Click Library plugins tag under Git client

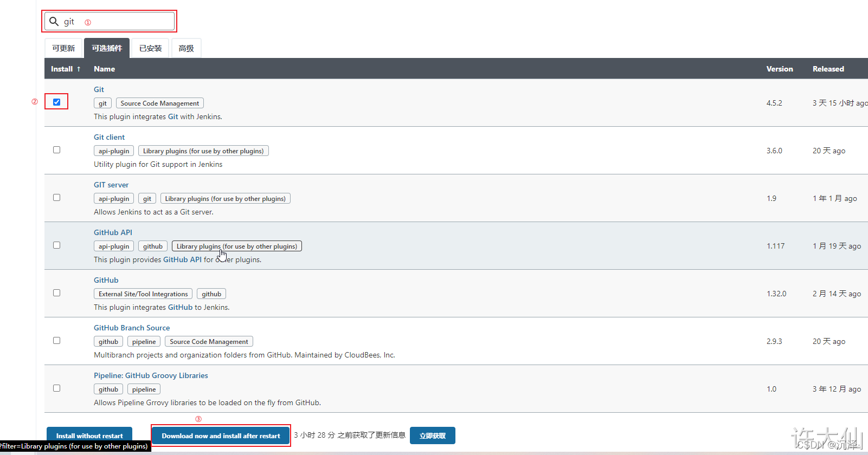click(x=203, y=151)
